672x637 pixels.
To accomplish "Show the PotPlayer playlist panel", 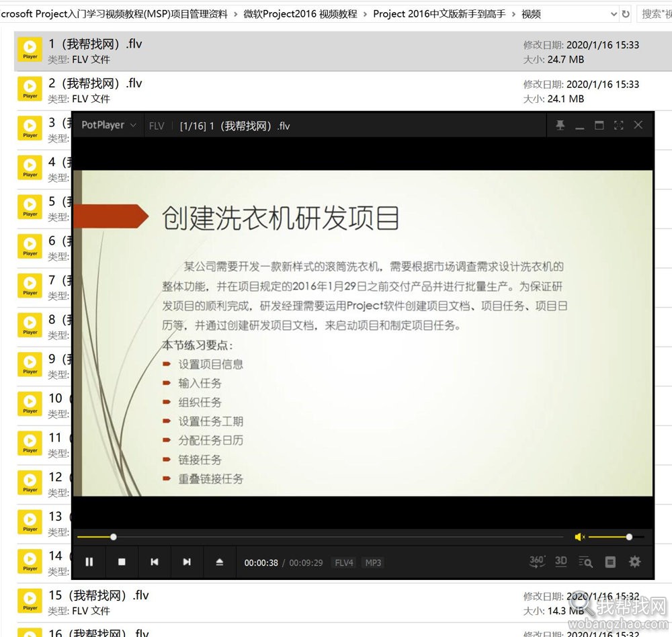I will click(x=610, y=562).
